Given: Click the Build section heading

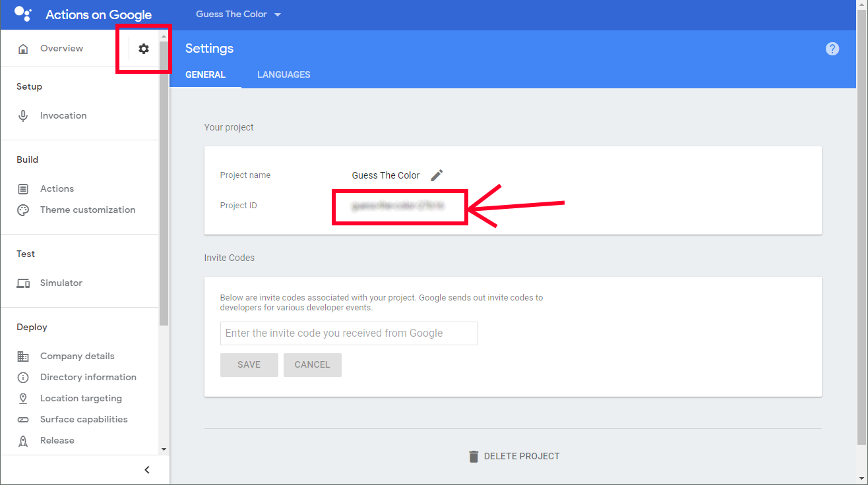Looking at the screenshot, I should tap(27, 159).
